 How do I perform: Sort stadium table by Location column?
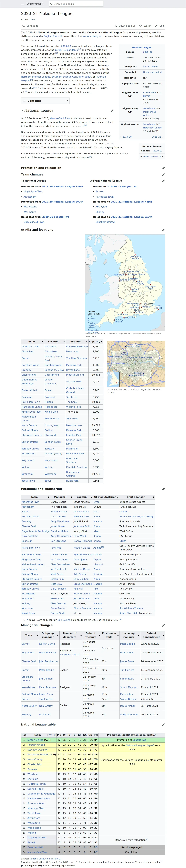click(55, 342)
